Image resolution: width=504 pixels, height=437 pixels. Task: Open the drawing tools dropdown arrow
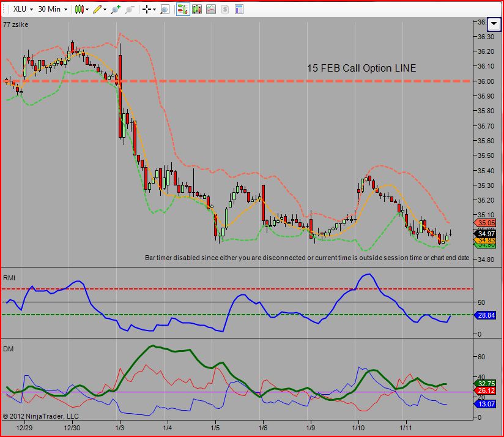[105, 10]
